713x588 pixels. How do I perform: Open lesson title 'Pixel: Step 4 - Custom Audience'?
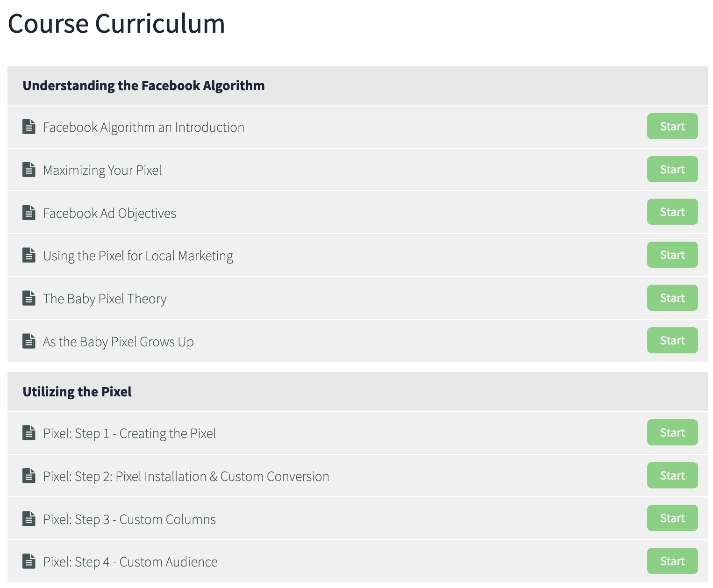(x=130, y=562)
